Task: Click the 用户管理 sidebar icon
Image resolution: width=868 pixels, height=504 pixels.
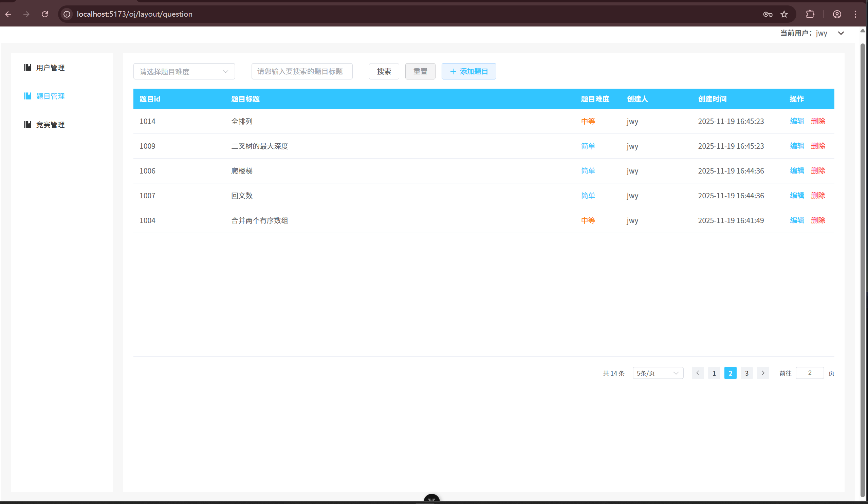Action: [x=27, y=68]
